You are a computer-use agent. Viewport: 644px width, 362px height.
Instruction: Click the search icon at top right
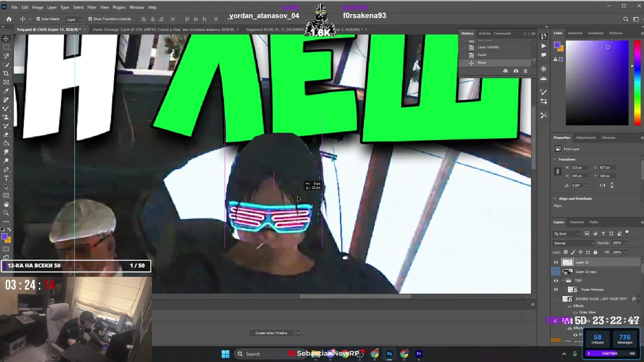point(626,19)
